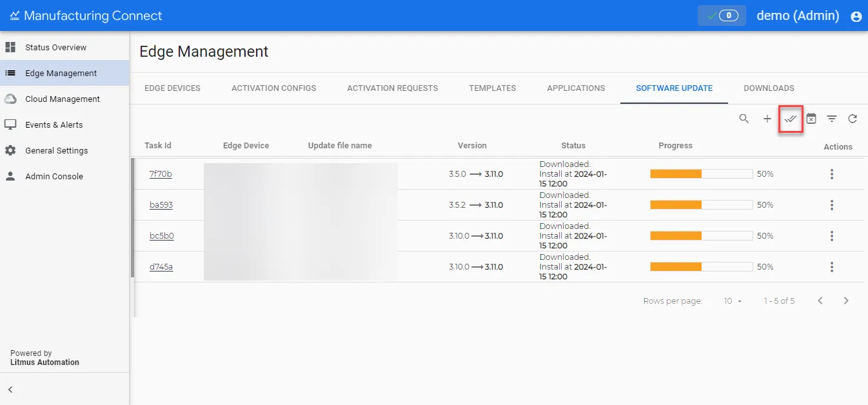Click the double-checkmark apply all icon
This screenshot has width=868, height=405.
(x=791, y=119)
